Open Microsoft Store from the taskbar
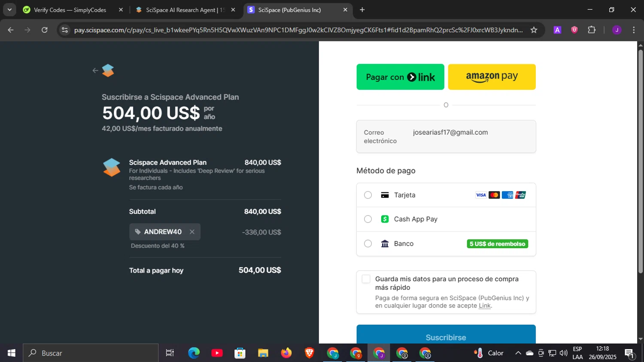 coord(240,353)
